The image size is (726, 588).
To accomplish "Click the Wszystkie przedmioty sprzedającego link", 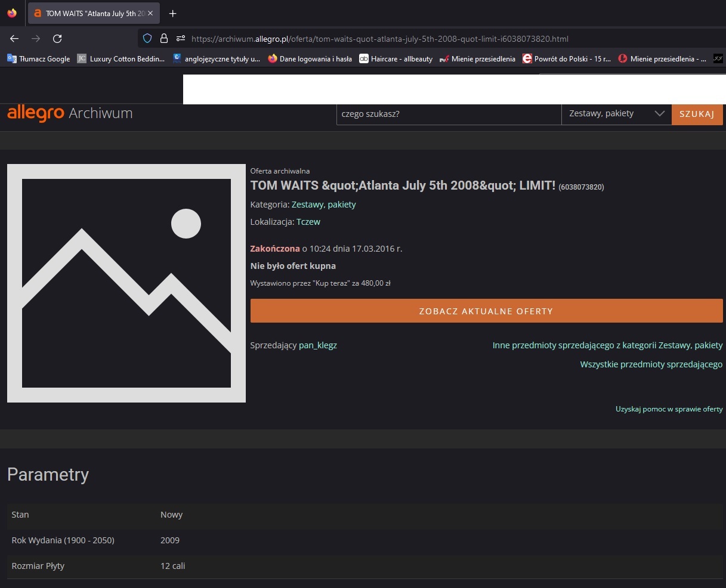I will (x=651, y=364).
